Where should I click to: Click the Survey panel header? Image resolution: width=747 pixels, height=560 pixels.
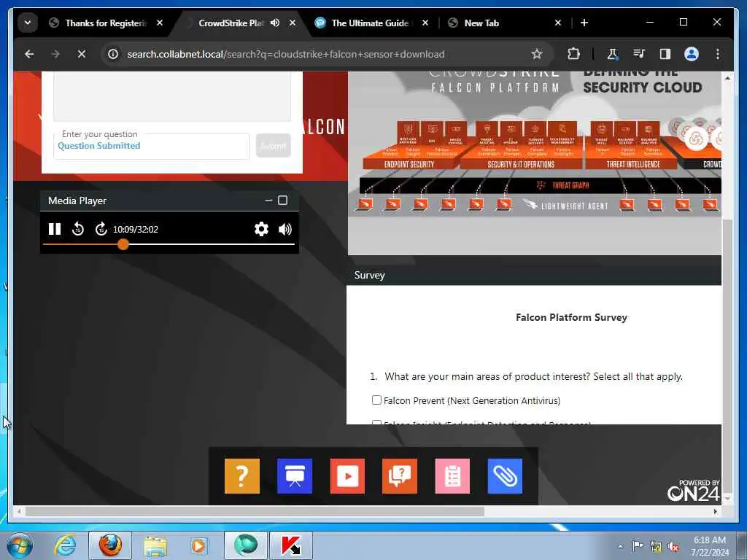pyautogui.click(x=534, y=275)
